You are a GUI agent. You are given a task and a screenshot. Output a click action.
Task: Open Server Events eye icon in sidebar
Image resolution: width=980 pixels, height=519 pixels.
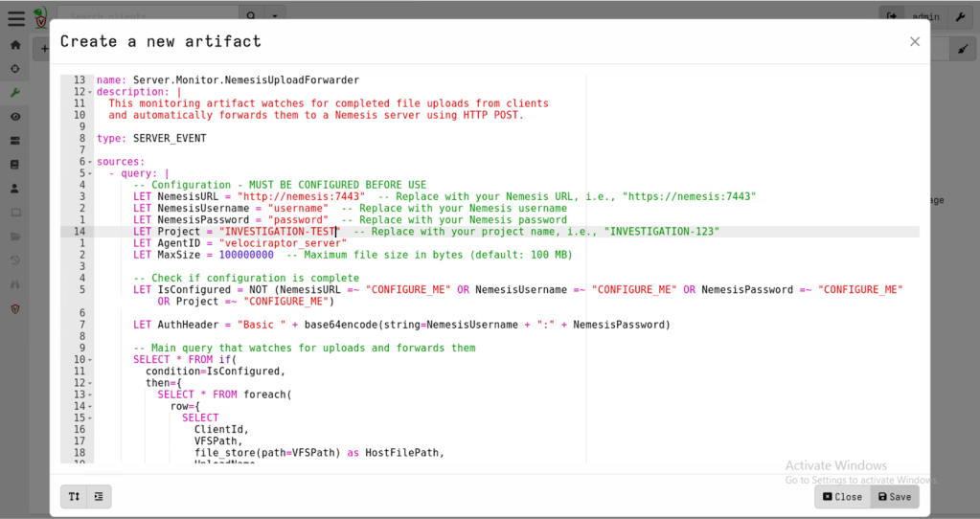pyautogui.click(x=15, y=117)
